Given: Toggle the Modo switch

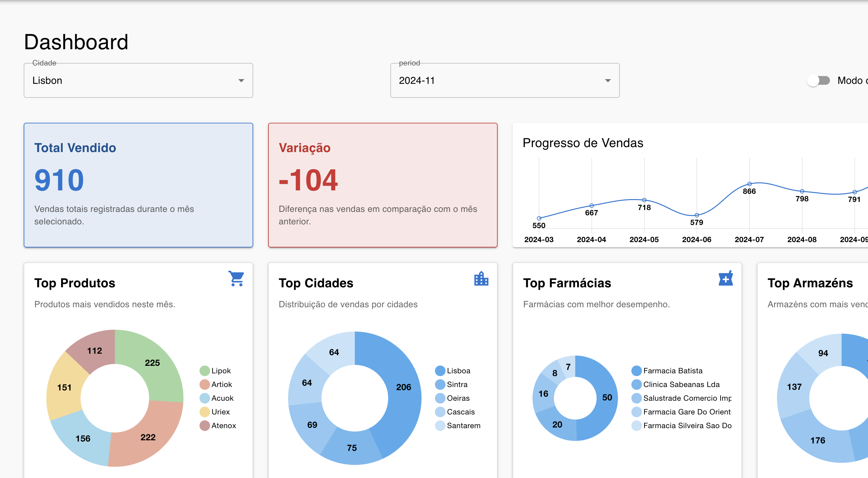Looking at the screenshot, I should pyautogui.click(x=818, y=80).
